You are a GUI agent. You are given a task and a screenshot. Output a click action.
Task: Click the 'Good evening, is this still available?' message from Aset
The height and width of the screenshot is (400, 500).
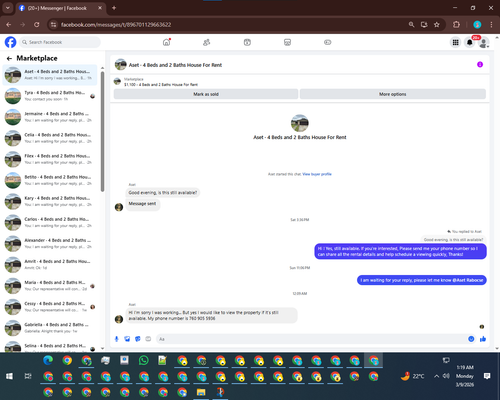[x=163, y=193]
